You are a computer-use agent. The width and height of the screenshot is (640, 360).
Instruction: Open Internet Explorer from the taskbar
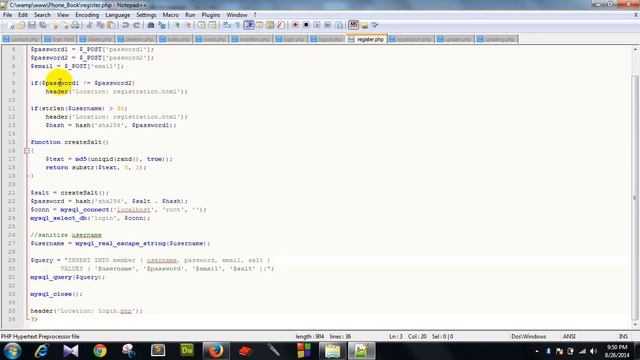coord(41,351)
